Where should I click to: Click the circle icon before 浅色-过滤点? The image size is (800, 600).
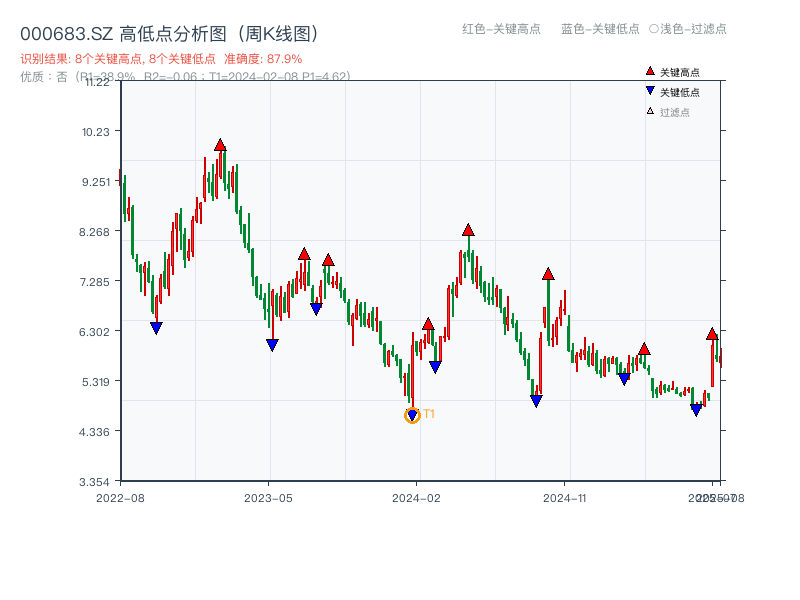[x=654, y=29]
